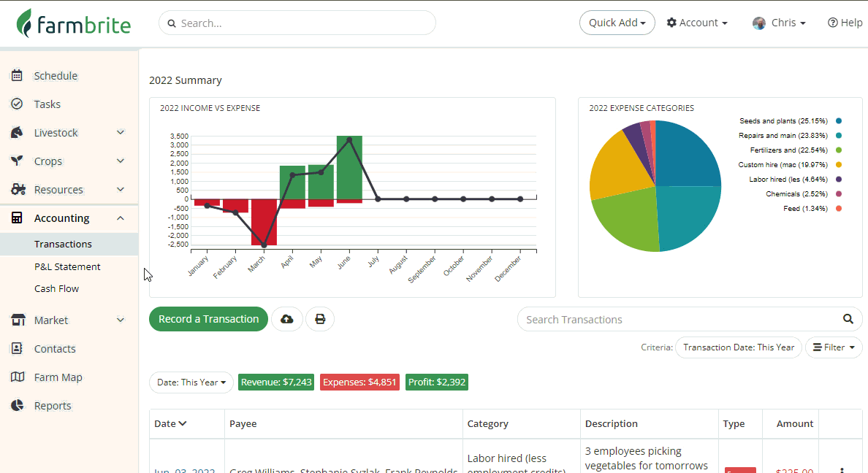Open the P&L Statement page
The height and width of the screenshot is (473, 868).
click(67, 266)
